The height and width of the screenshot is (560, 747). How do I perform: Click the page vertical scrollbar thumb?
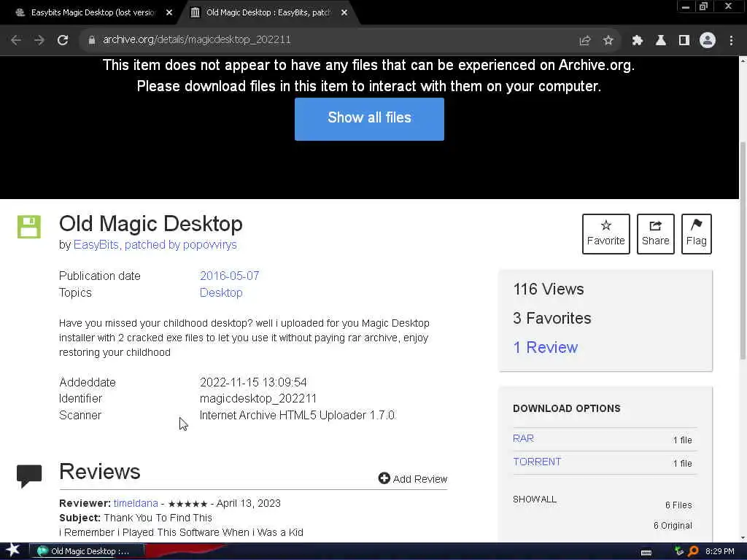[743, 251]
